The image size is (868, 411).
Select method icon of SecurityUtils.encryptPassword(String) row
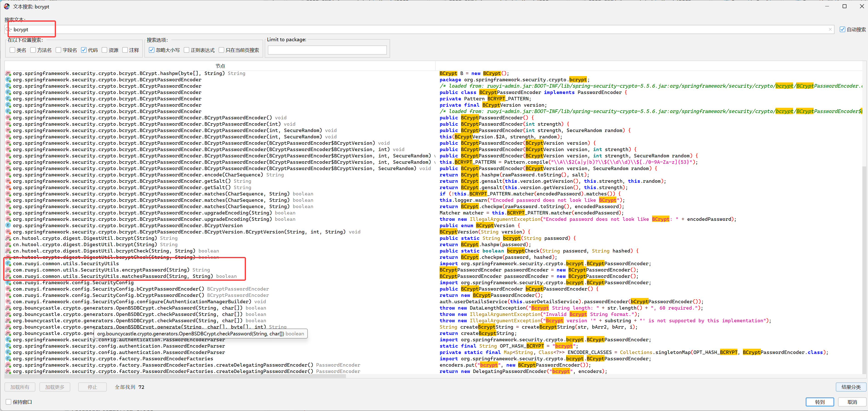8,270
